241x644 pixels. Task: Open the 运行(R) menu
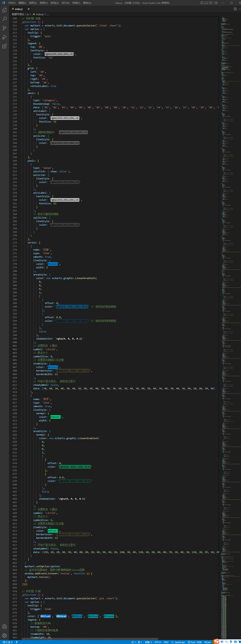66,3
